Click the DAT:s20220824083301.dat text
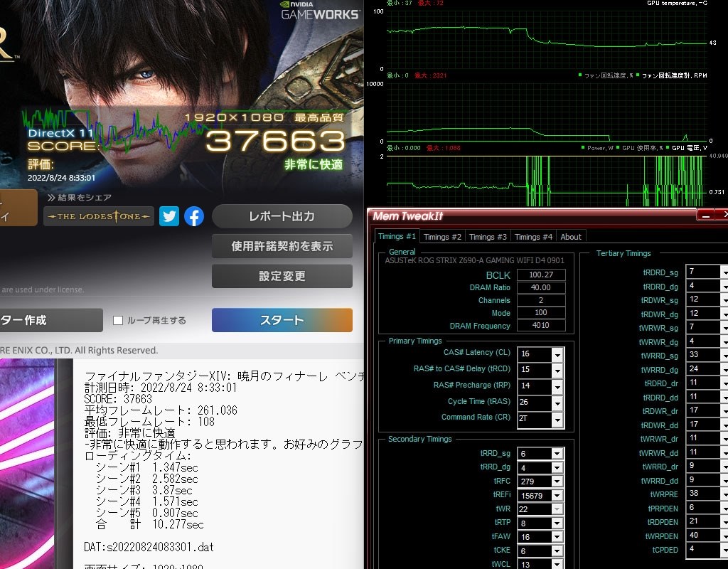Viewport: 728px width, 569px height. (149, 547)
